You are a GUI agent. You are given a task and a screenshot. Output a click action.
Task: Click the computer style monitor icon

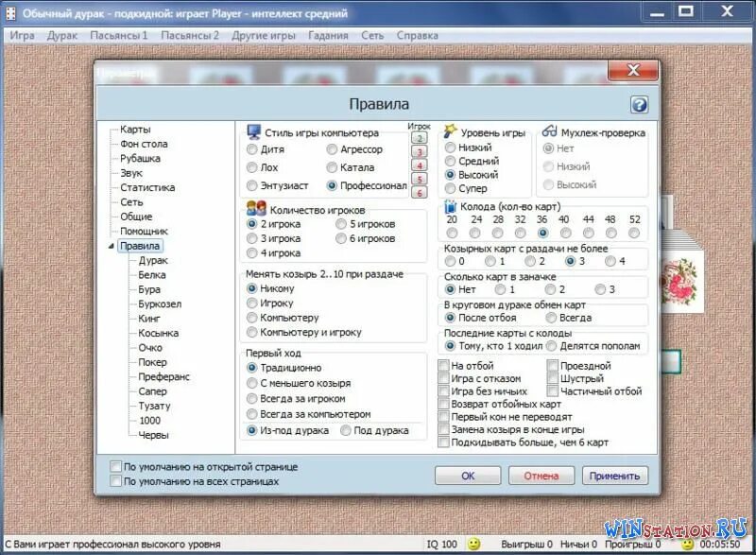(x=253, y=131)
